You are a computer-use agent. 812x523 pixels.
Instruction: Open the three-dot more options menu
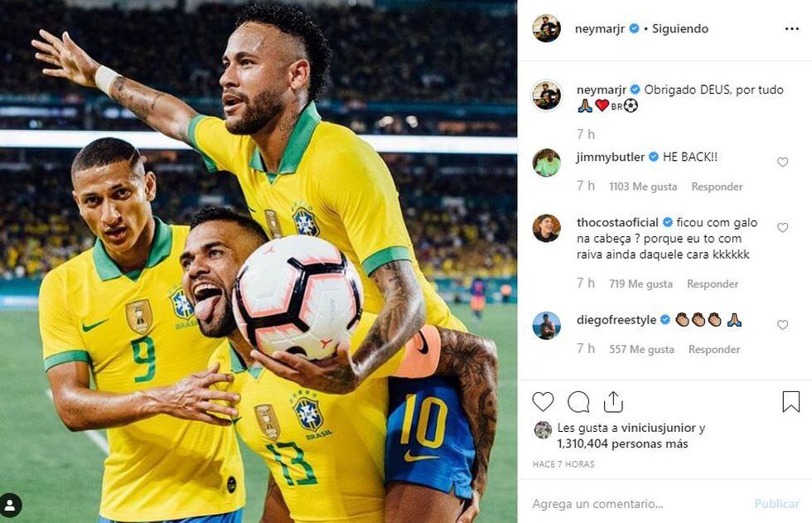point(792,28)
